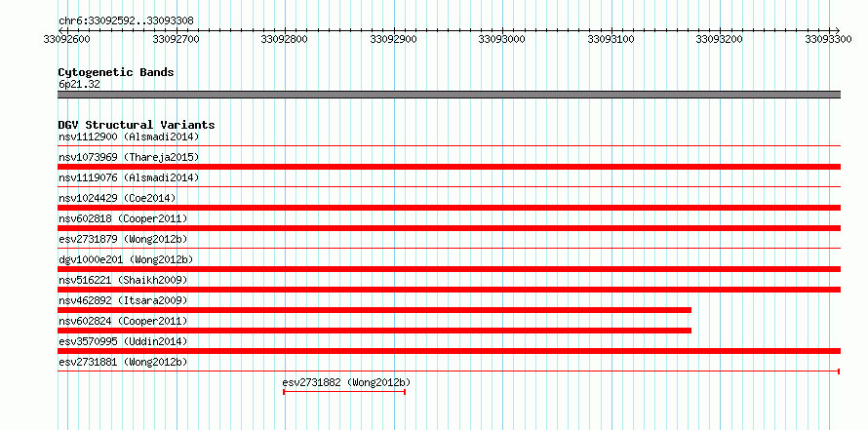The width and height of the screenshot is (868, 430).
Task: Click ruler position 33093300
Action: tap(829, 39)
